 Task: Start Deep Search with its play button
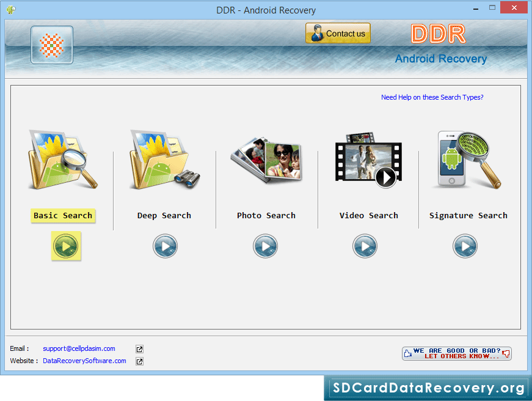165,246
